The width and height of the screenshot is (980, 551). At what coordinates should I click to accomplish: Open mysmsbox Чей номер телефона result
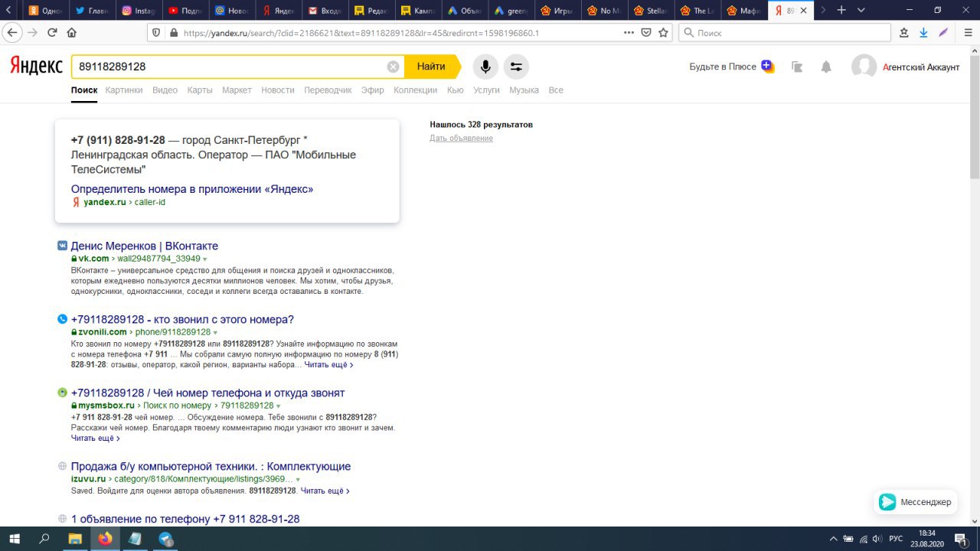[208, 393]
